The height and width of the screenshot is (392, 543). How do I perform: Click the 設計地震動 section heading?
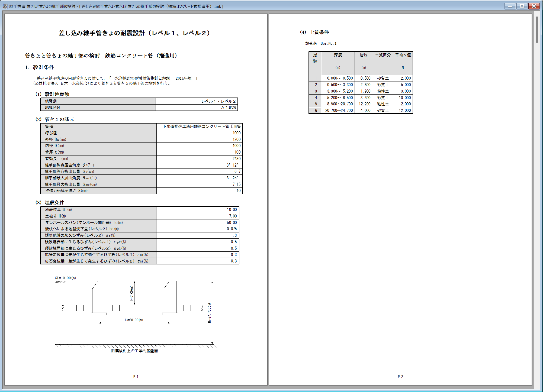57,94
